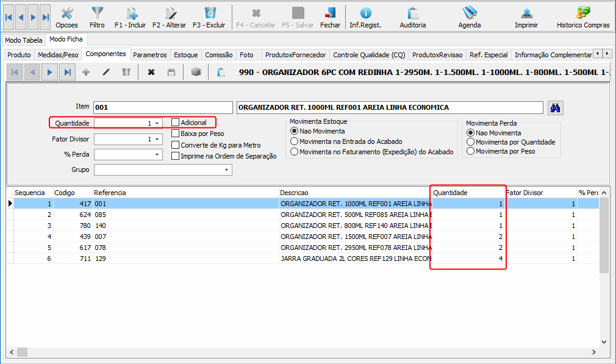
Task: Select Movimenta por Quantidade radio button
Action: [x=470, y=142]
